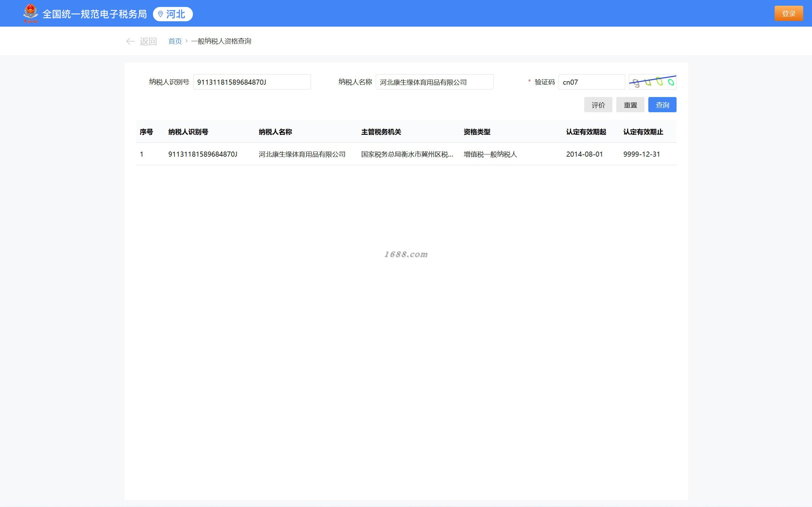Open the 河北 region selector
Screen dimensions: 812x507
pos(173,14)
